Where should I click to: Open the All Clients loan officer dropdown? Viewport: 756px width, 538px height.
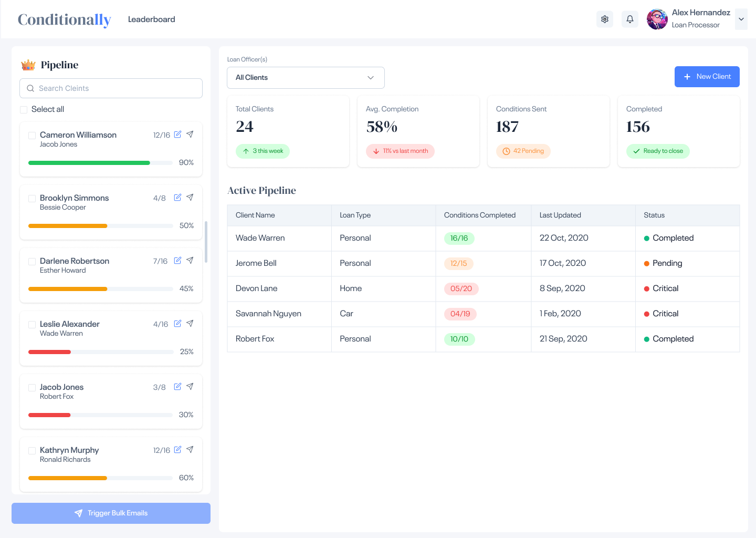pos(306,77)
